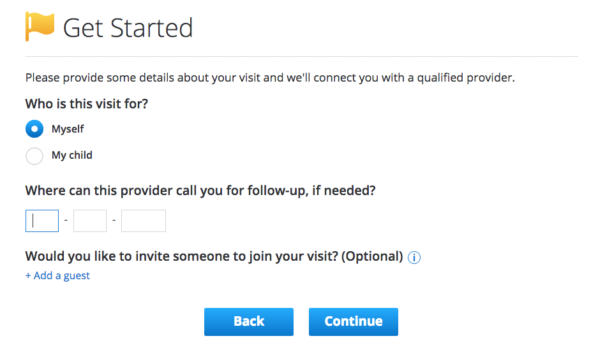Click the follow-up call question heading
The image size is (598, 364).
(200, 191)
